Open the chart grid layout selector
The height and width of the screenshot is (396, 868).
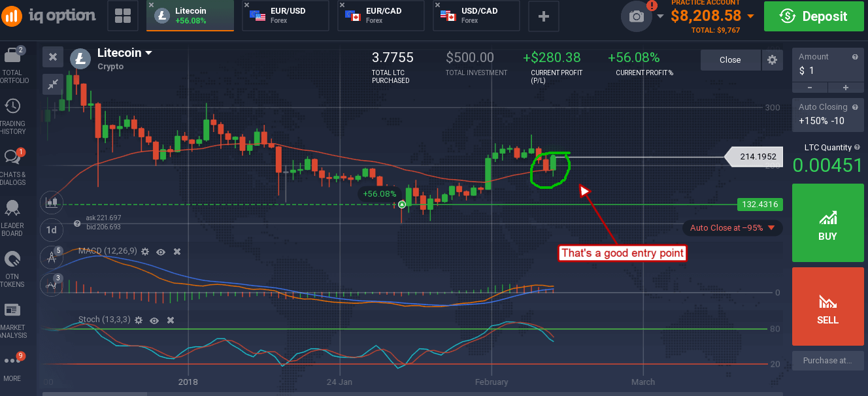click(122, 16)
